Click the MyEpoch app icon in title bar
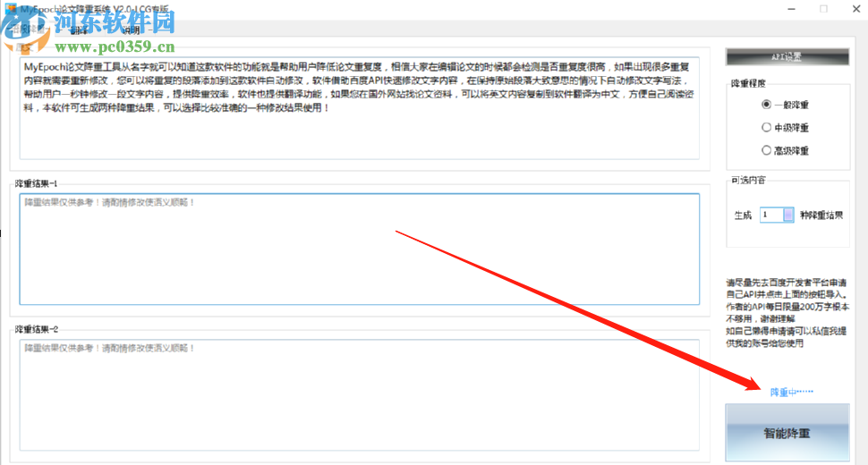Viewport: 868px width, 465px height. coord(11,9)
